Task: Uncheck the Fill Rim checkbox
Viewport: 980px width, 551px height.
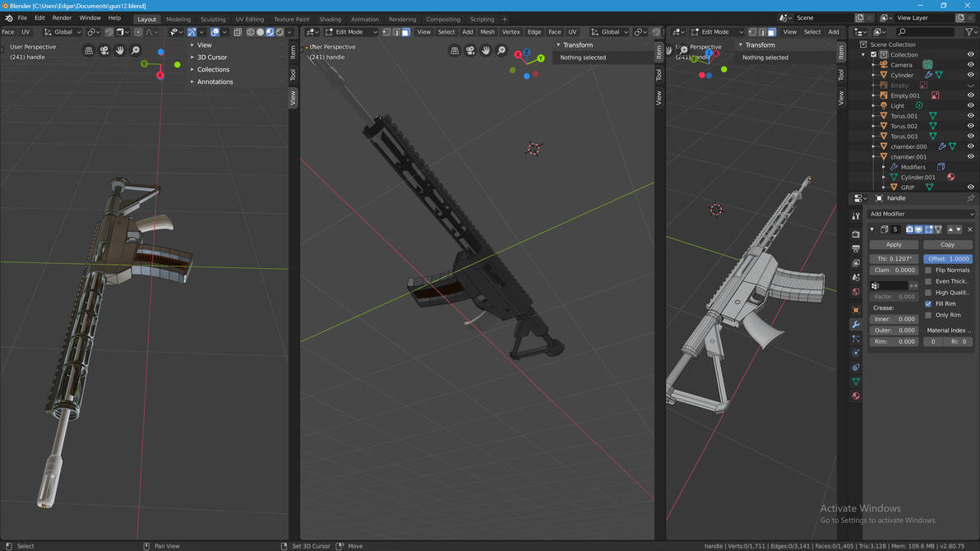Action: [928, 303]
